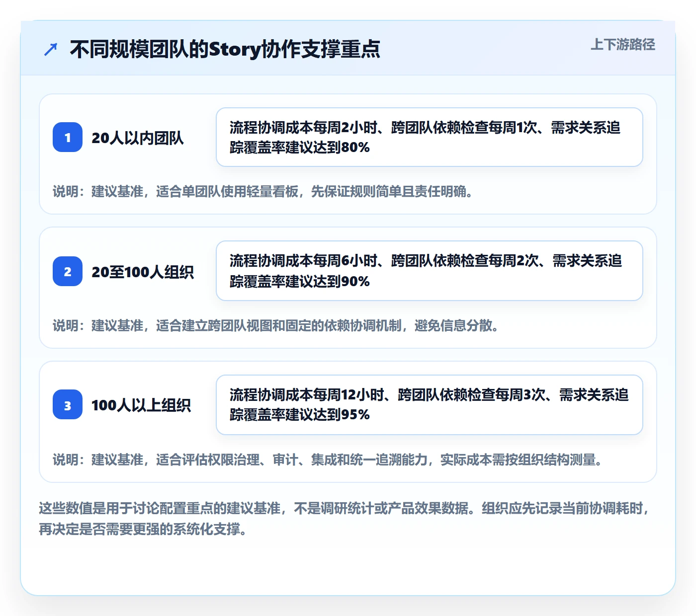Click the box recommending 80% coverage
The image size is (696, 616).
[430, 137]
